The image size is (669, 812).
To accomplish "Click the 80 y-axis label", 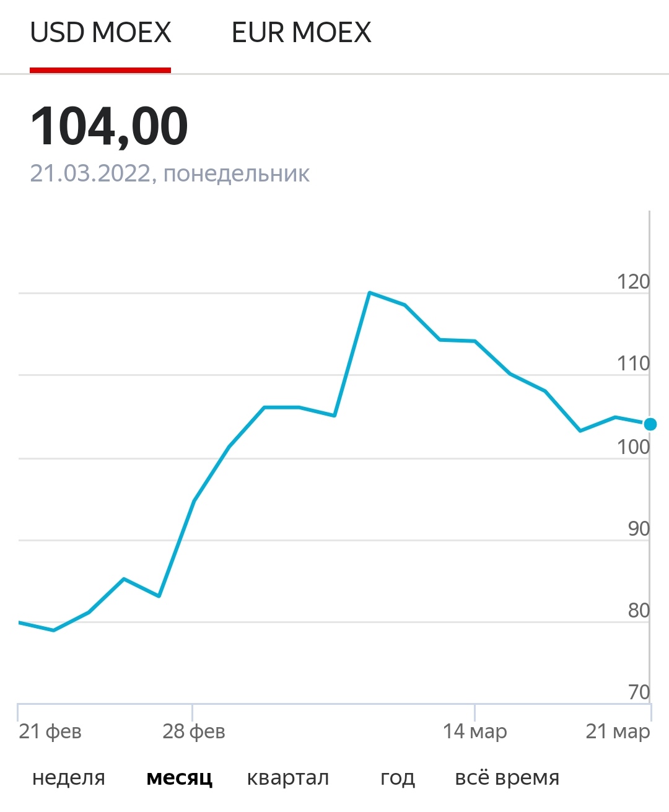I will click(638, 610).
